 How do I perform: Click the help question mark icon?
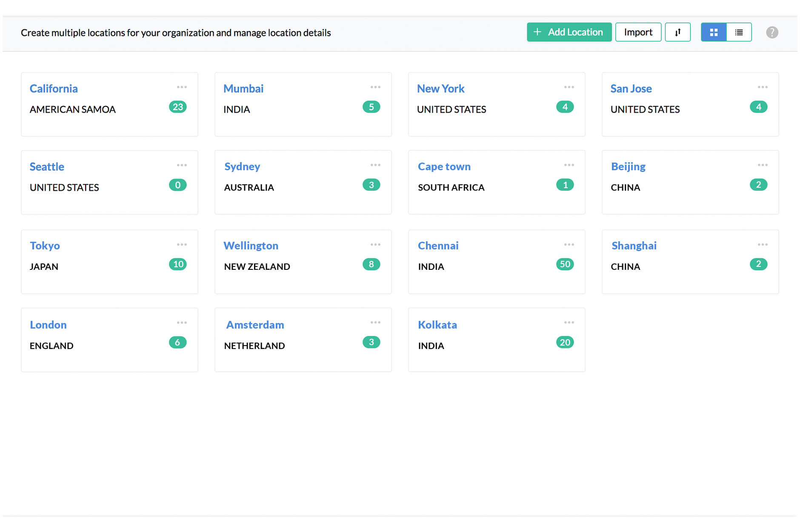click(x=772, y=32)
